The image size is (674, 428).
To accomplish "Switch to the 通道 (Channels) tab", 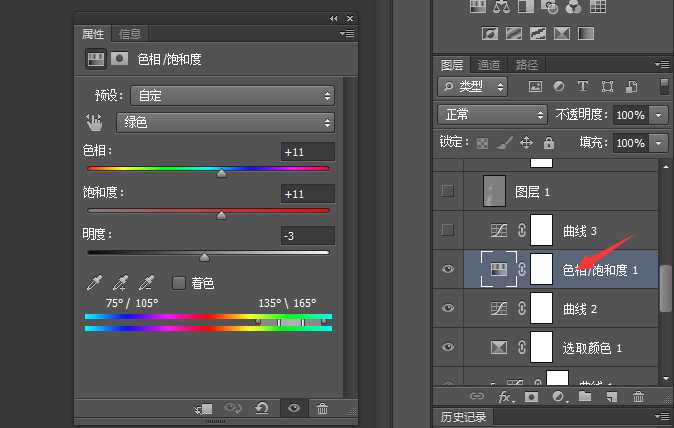I will pos(489,64).
